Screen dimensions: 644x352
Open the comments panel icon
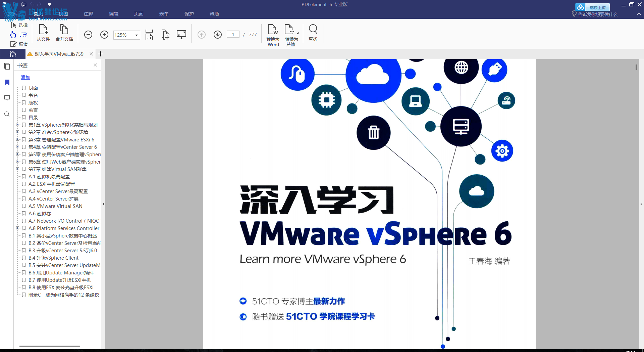7,98
